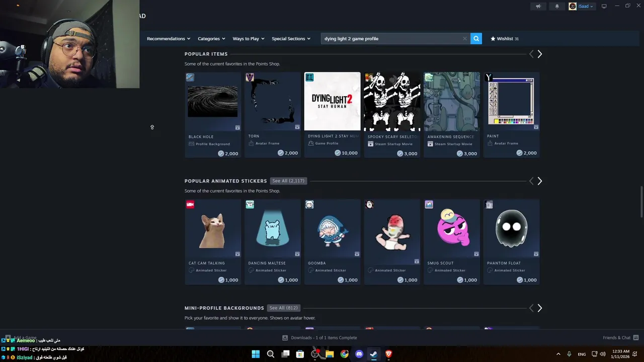Screen dimensions: 644x362
Task: Open Friends & Chat icon
Action: 635,338
